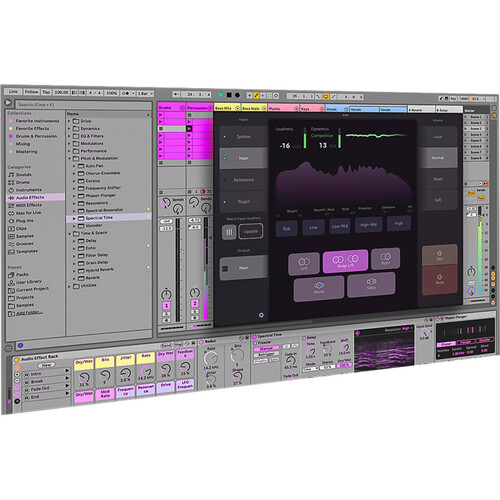This screenshot has height=500, width=500.
Task: Toggle the Audio Effect Rack activator
Action: (x=16, y=360)
